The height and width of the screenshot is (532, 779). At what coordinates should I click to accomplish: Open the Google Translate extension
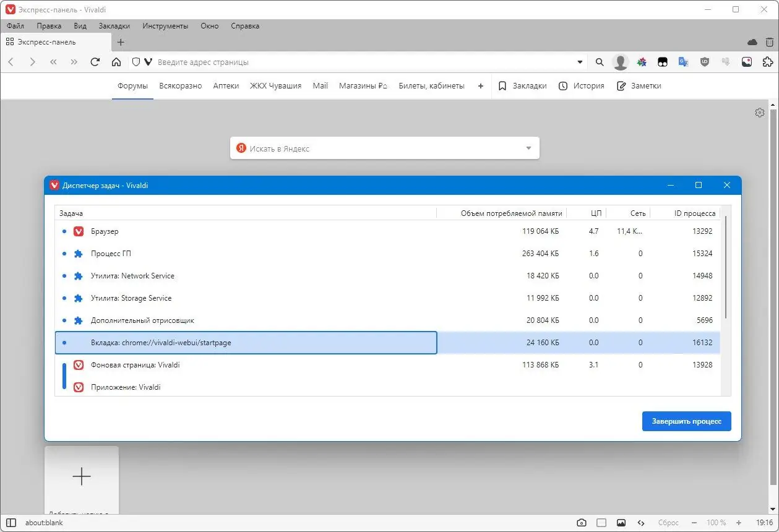(x=684, y=62)
